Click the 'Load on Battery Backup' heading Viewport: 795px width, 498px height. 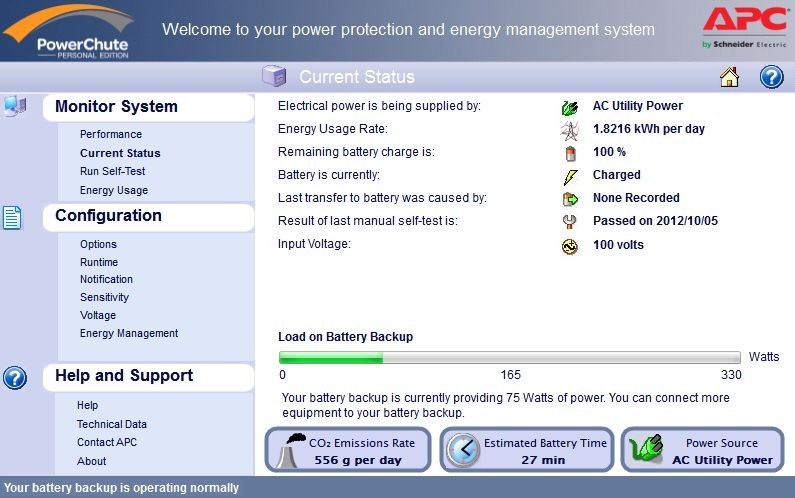tap(345, 337)
